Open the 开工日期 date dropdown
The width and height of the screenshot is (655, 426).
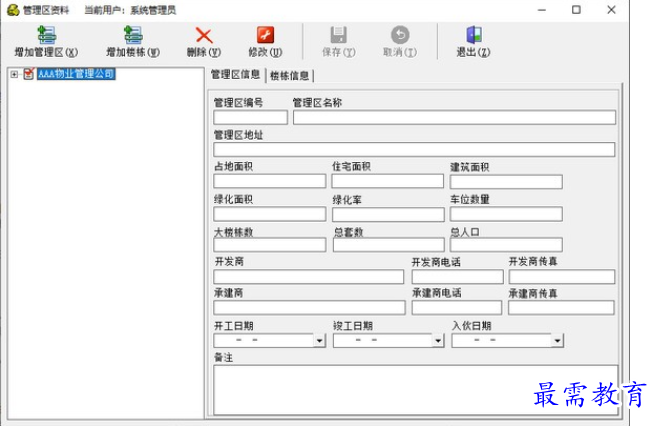point(320,341)
